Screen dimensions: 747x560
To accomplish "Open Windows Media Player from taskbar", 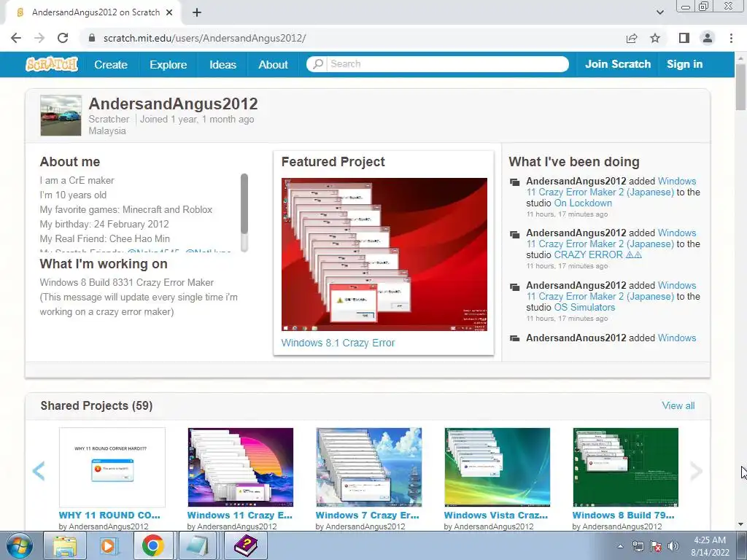I will click(x=109, y=545).
